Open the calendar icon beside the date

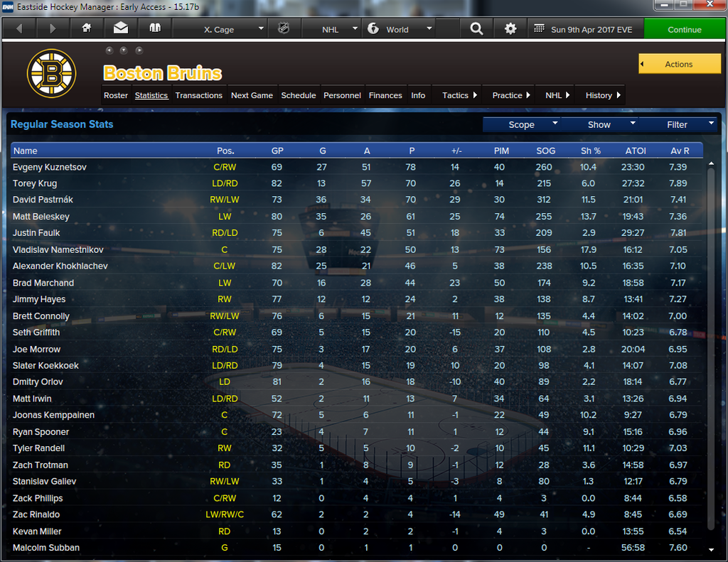(x=539, y=28)
